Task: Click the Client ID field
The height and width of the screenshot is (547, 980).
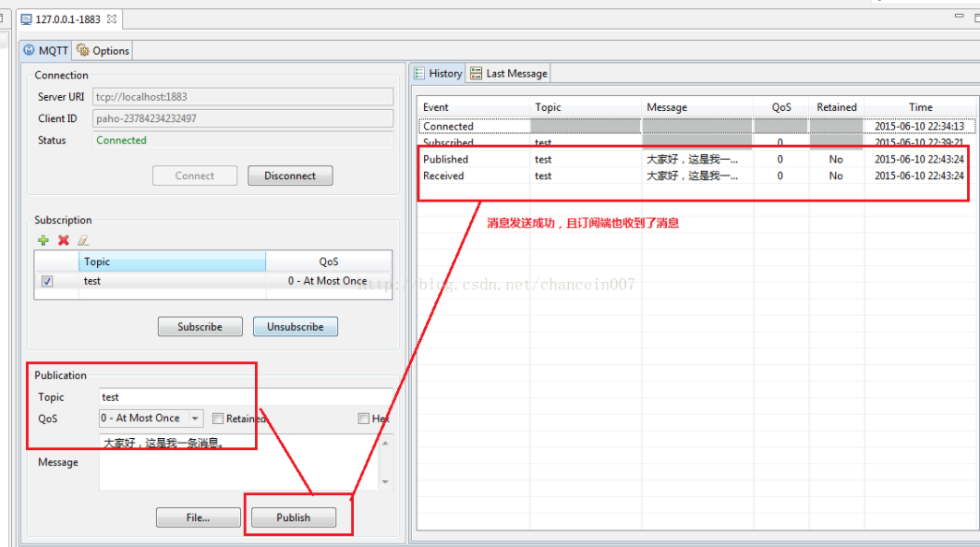Action: tap(243, 118)
